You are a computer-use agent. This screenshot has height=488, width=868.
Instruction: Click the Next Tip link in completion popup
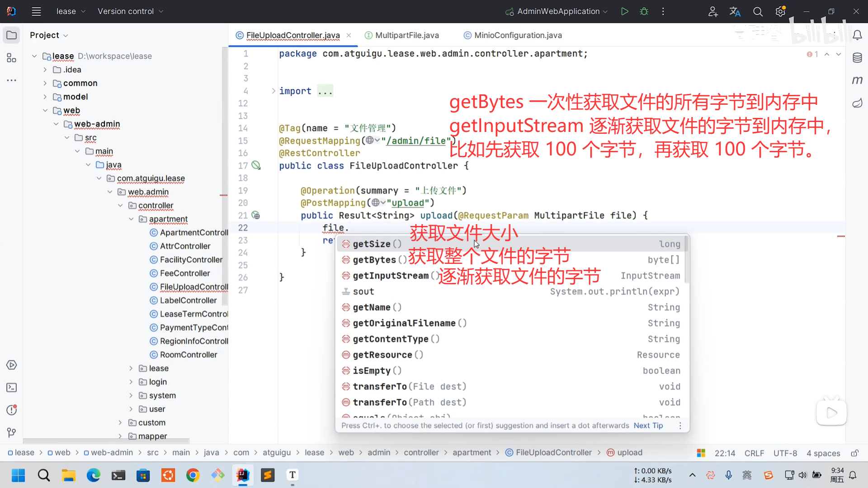pyautogui.click(x=648, y=425)
